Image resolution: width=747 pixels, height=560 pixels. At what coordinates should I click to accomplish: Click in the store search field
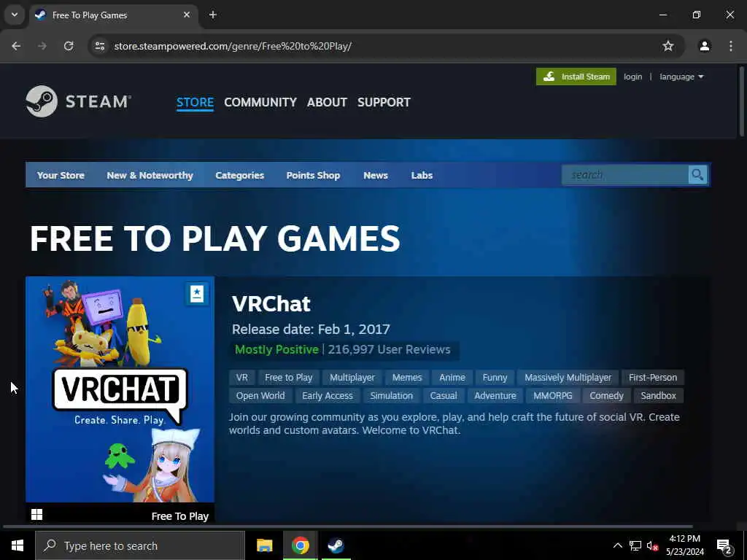coord(625,175)
